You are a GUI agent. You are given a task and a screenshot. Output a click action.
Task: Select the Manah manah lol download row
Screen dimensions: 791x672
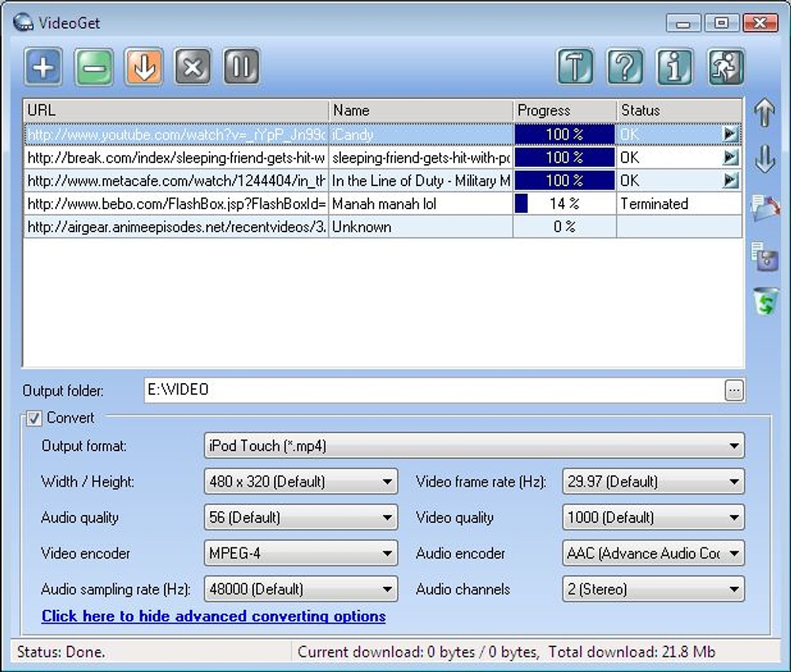(x=395, y=204)
